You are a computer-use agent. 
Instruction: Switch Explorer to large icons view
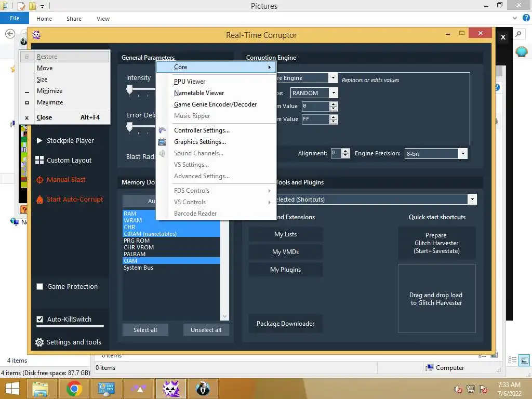click(525, 360)
